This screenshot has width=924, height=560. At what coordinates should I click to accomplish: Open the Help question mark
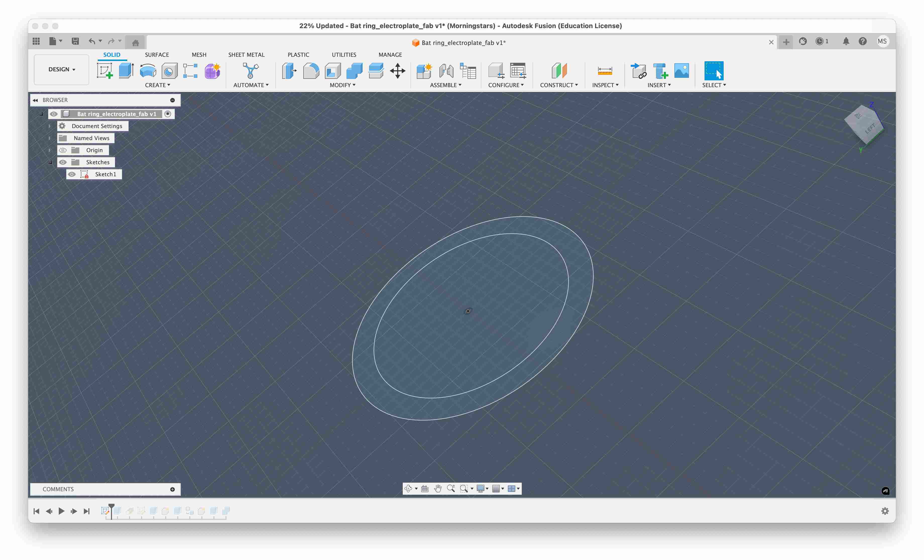tap(862, 41)
